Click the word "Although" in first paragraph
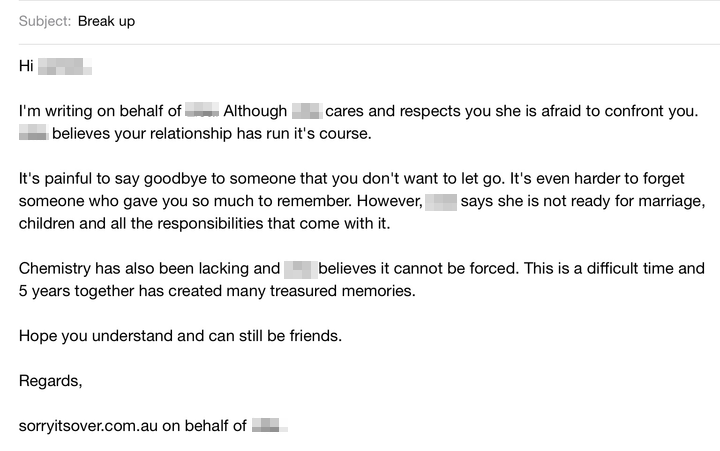This screenshot has height=451, width=720. point(255,111)
